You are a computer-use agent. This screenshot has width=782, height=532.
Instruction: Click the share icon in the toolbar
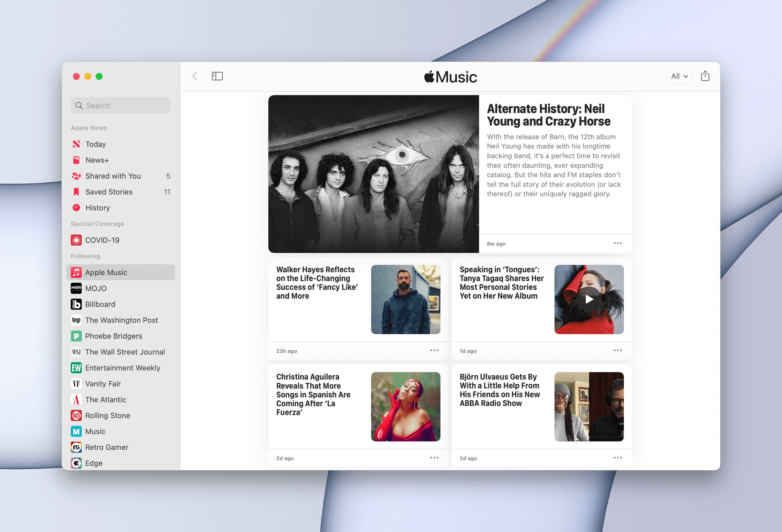click(x=705, y=76)
